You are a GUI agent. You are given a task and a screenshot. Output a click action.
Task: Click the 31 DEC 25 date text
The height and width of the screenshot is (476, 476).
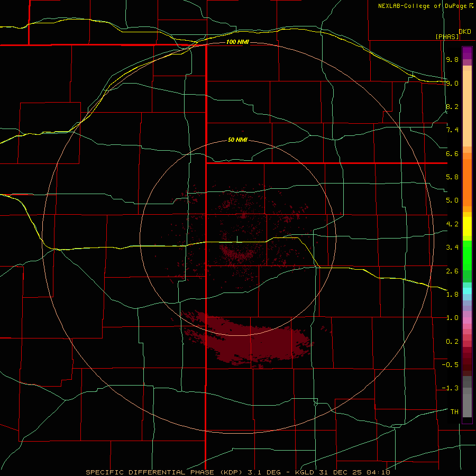341,472
